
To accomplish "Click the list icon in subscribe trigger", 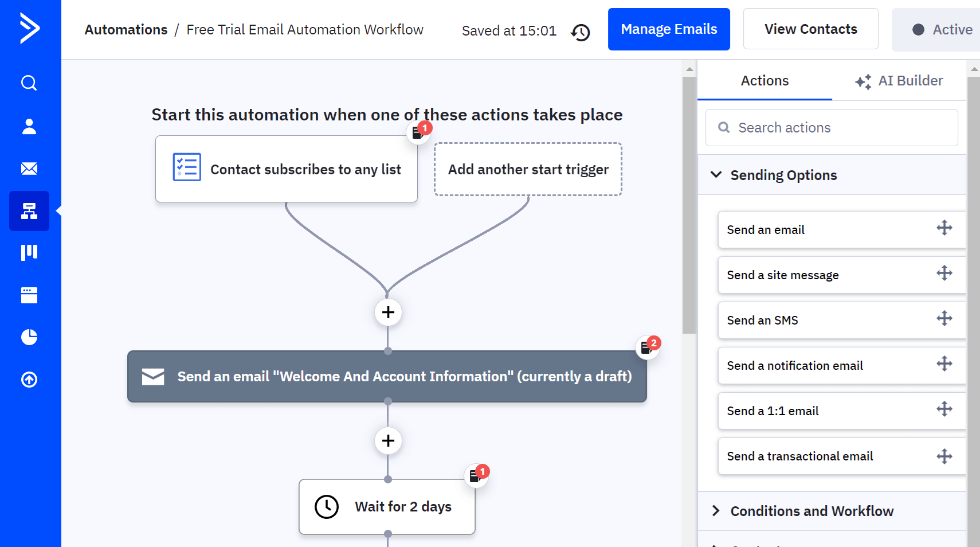I will (x=187, y=167).
